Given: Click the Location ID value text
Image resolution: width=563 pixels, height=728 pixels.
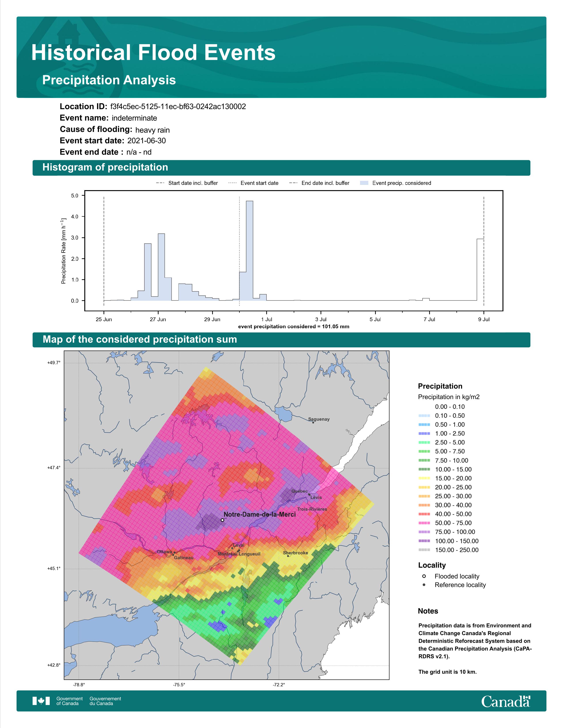Looking at the screenshot, I should tap(178, 107).
